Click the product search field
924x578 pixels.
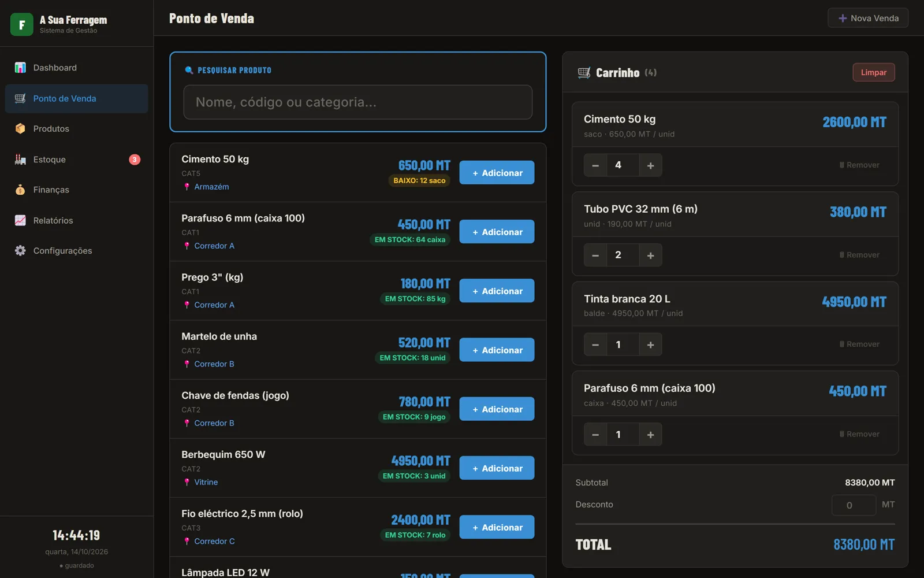pos(358,102)
